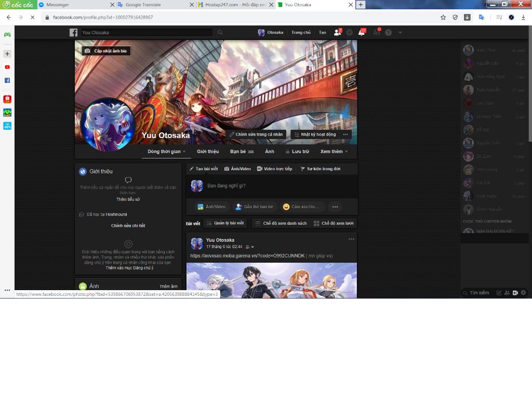Switch to the Hoidap247.com tab
Viewport: 532px width, 409px height.
click(235, 5)
